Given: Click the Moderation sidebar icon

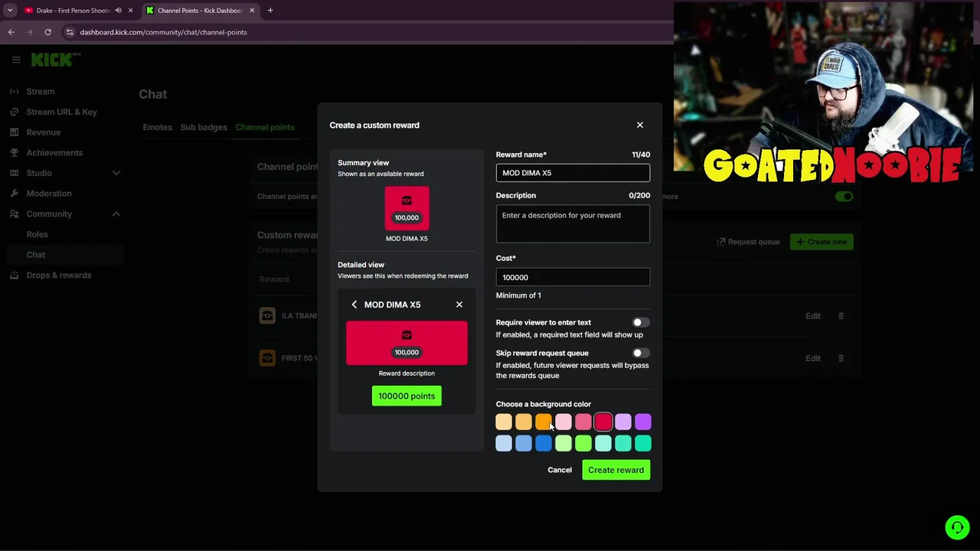Looking at the screenshot, I should [14, 194].
